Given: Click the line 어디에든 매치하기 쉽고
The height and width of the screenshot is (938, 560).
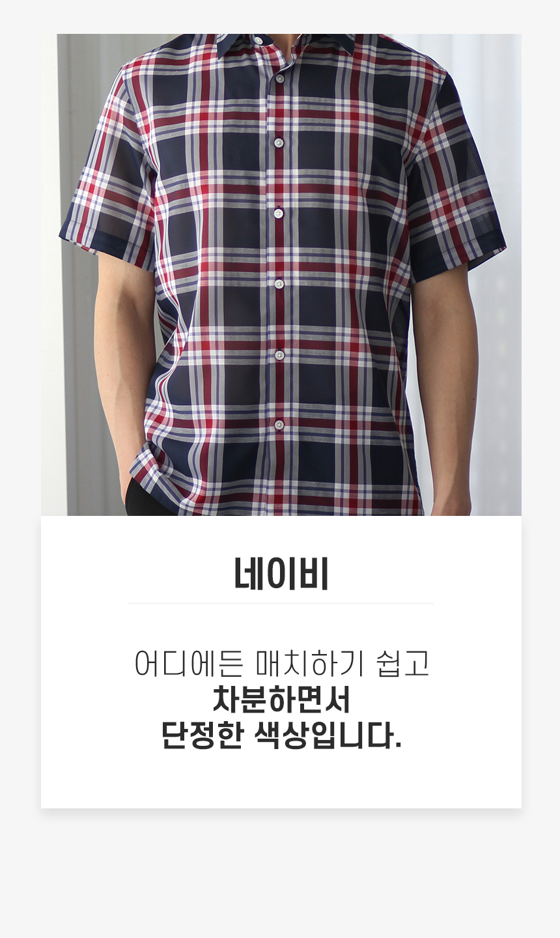Looking at the screenshot, I should click(281, 663).
